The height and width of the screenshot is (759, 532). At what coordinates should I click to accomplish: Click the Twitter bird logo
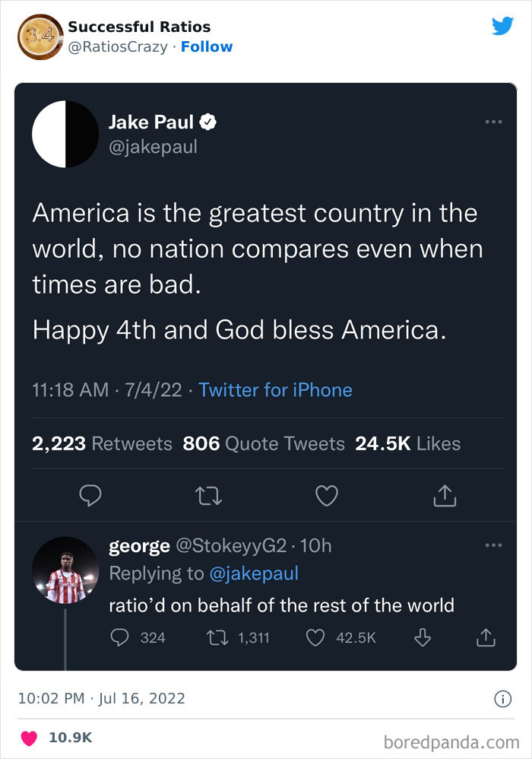[503, 26]
